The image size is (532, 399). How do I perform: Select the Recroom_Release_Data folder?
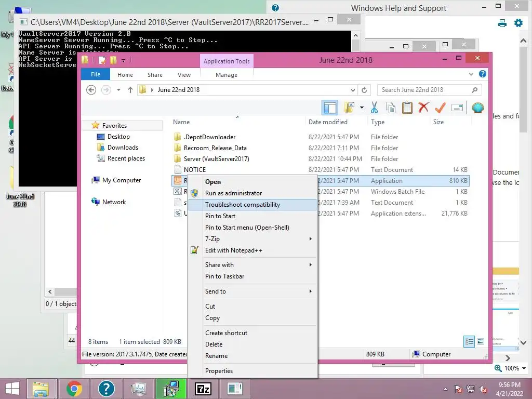[215, 148]
